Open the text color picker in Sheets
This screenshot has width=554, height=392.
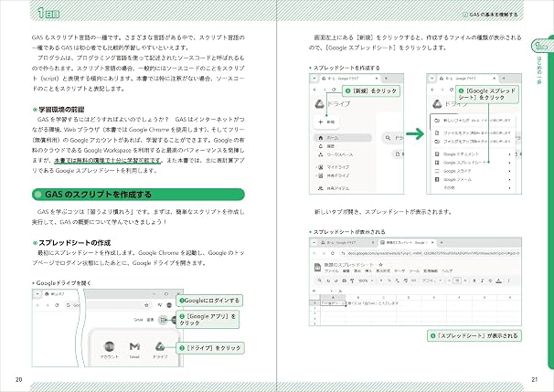(498, 281)
